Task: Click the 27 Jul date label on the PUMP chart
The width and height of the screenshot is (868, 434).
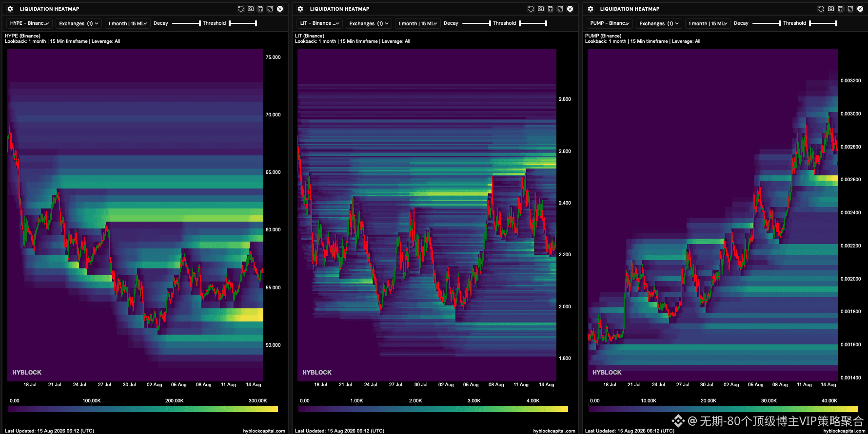Action: click(x=683, y=385)
